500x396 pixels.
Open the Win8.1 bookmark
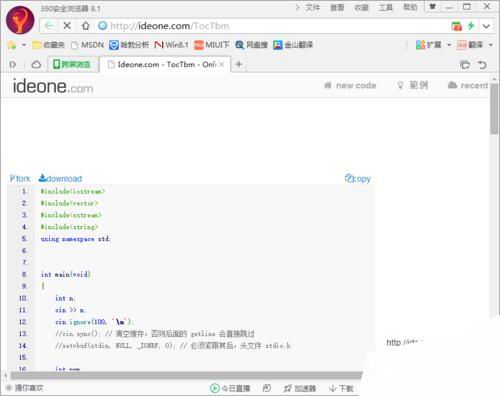pos(171,45)
